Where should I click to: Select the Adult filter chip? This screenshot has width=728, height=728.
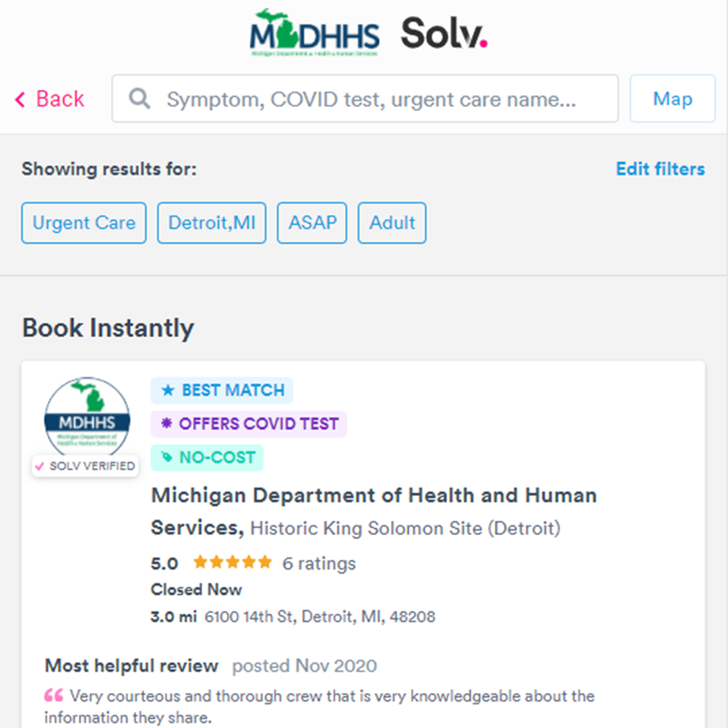tap(392, 223)
